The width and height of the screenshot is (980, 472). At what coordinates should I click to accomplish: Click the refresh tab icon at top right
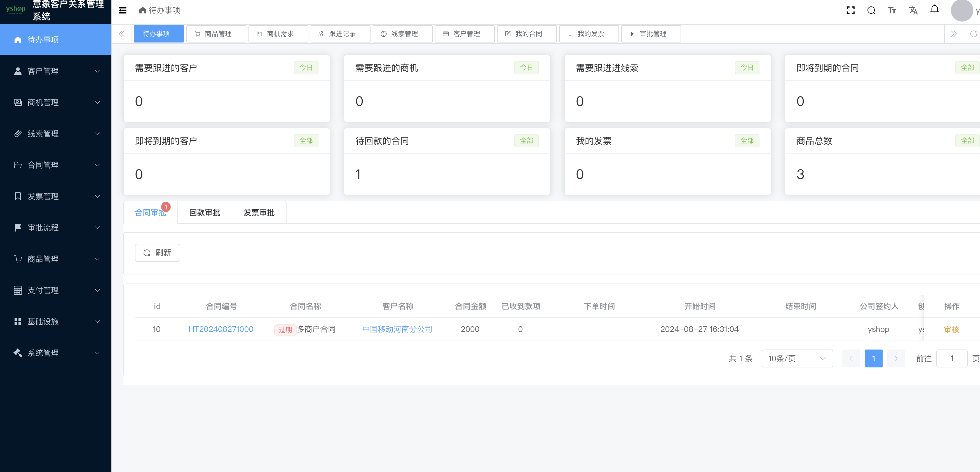point(973,34)
